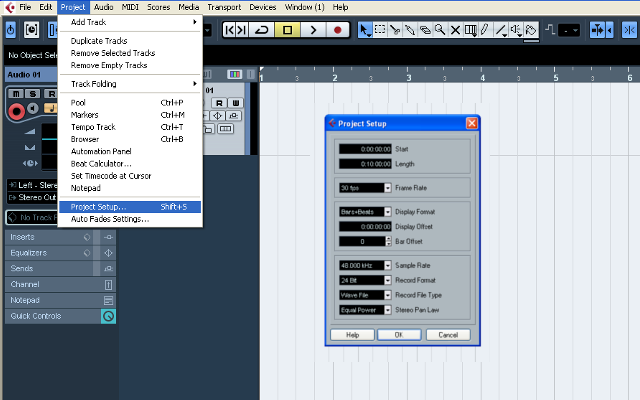Screen dimensions: 640x400
Task: Toggle Snap to zero crossing icon
Action: tap(629, 30)
